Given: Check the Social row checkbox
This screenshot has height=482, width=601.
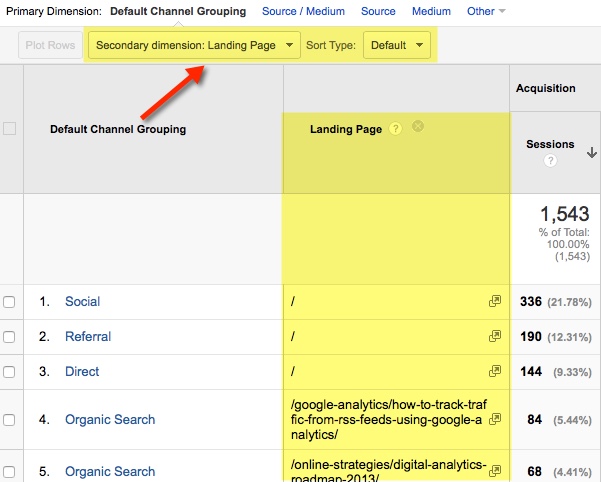Looking at the screenshot, I should [9, 302].
